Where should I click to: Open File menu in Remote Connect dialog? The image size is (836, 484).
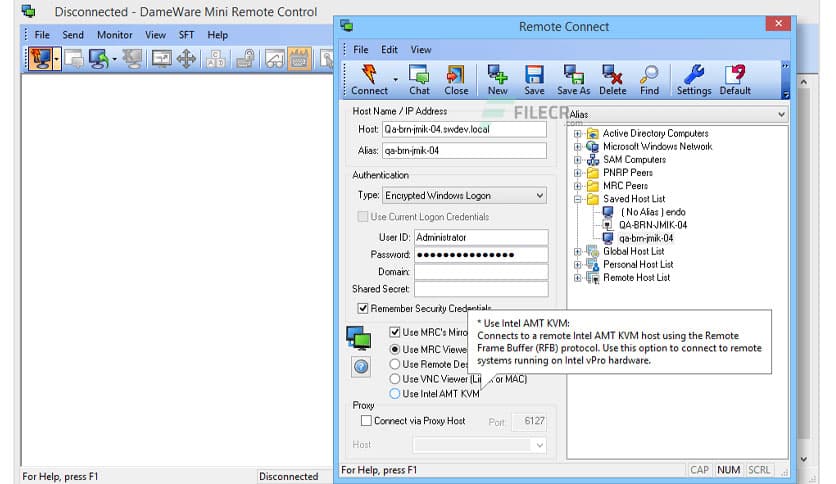360,50
